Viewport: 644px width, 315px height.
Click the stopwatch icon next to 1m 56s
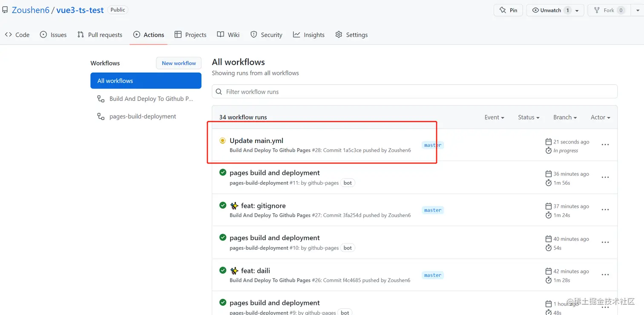point(549,183)
